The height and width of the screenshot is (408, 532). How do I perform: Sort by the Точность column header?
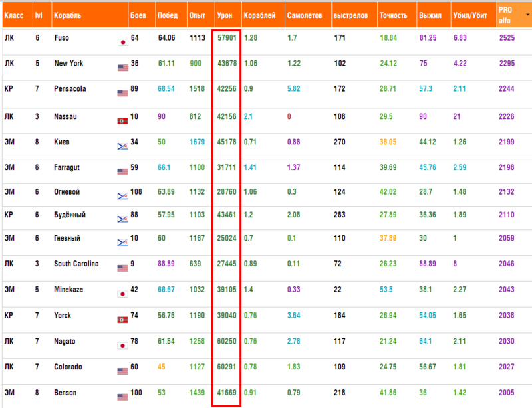(393, 15)
